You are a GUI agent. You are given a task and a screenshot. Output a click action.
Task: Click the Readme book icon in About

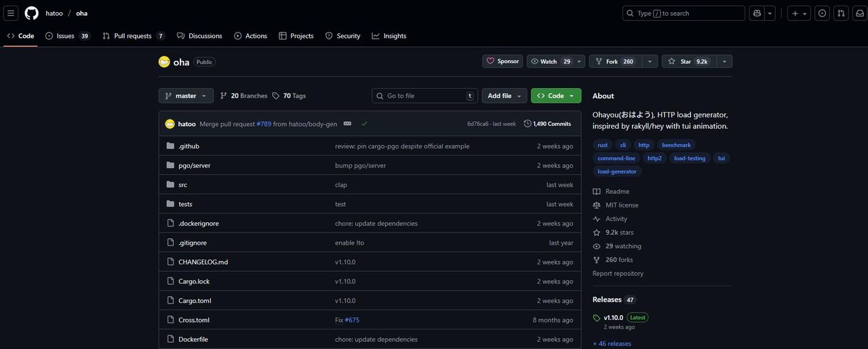[597, 192]
